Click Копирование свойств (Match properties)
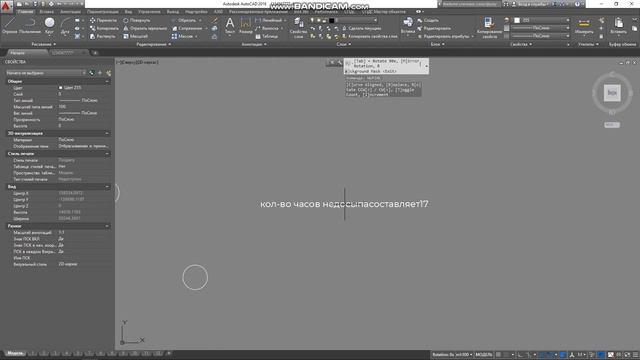The height and width of the screenshot is (360, 640). (489, 27)
